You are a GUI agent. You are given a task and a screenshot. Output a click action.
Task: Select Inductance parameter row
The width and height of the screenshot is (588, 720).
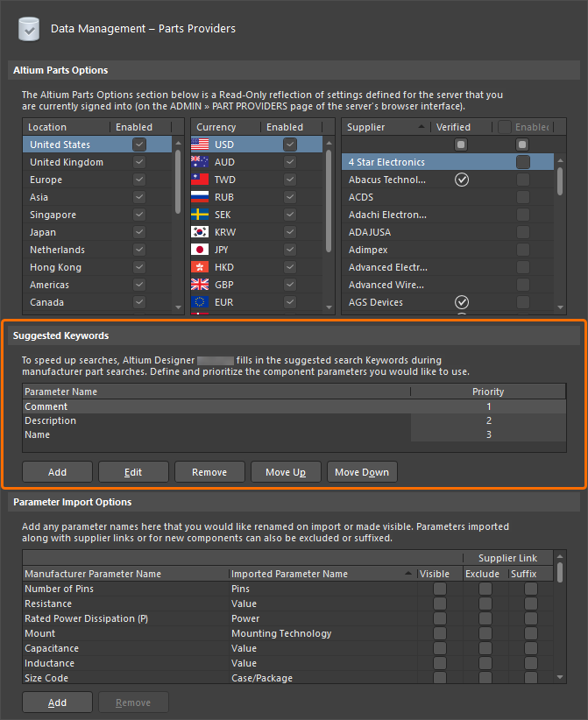(x=287, y=663)
